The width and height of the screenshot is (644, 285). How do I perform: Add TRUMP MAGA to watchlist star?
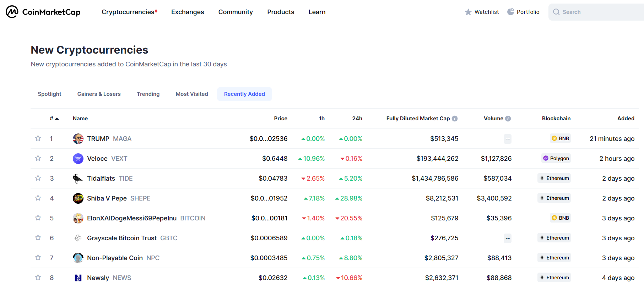tap(38, 138)
